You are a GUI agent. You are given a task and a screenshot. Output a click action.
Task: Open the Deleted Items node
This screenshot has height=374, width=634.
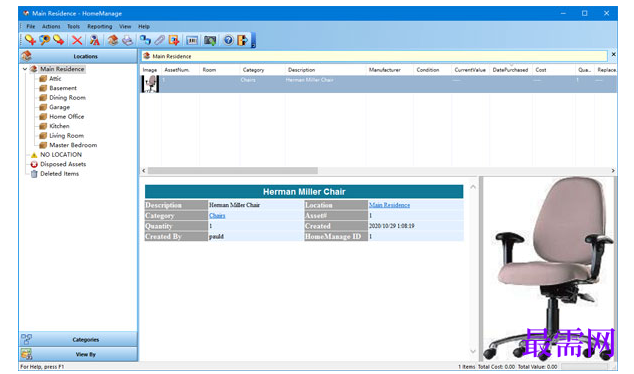(59, 173)
